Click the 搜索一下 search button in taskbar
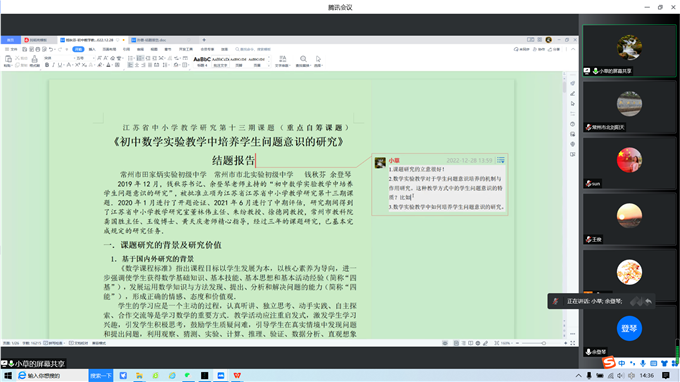The height and width of the screenshot is (382, 680). [101, 375]
